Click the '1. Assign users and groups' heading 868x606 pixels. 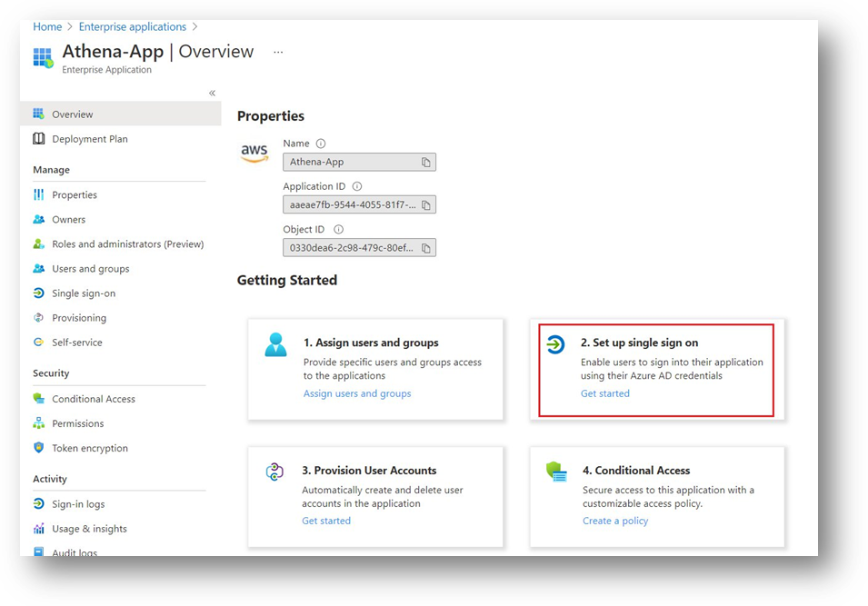(x=371, y=343)
